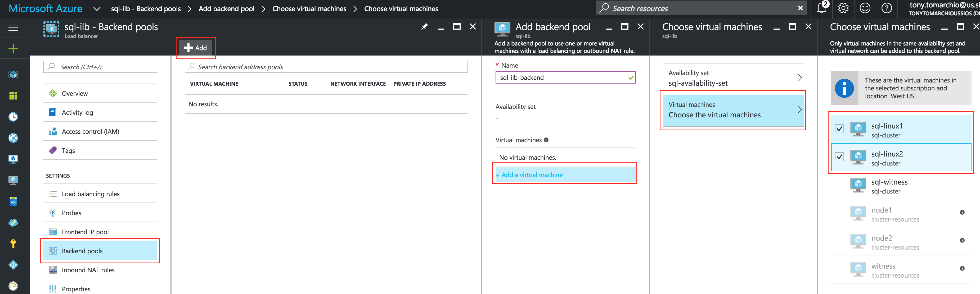Open Load balancing rules settings
980x294 pixels.
[100, 194]
